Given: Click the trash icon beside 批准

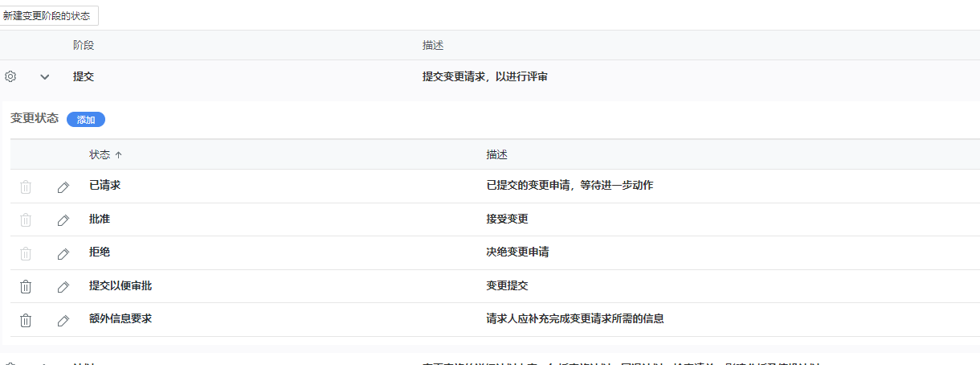Looking at the screenshot, I should pyautogui.click(x=26, y=219).
